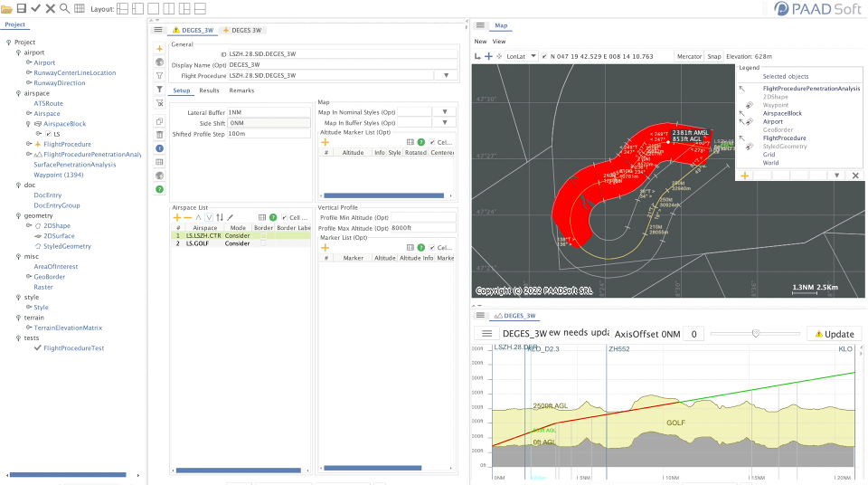Click Snap button in map toolbar
The height and width of the screenshot is (485, 868).
[x=714, y=56]
